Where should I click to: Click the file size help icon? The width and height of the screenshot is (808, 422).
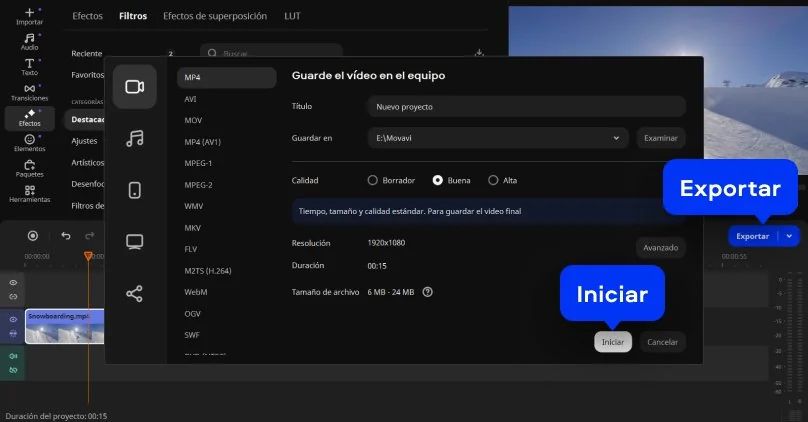coord(428,292)
